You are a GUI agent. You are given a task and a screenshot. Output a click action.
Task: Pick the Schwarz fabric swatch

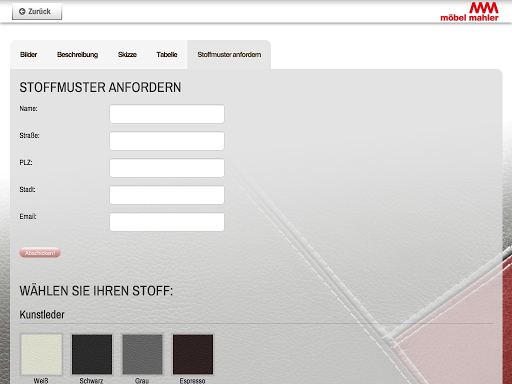coord(92,354)
